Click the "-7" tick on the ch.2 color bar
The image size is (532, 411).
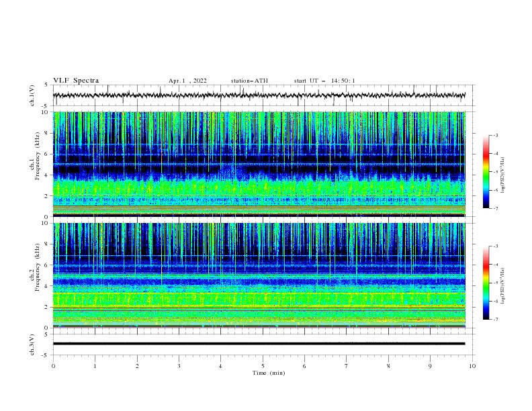(x=495, y=319)
